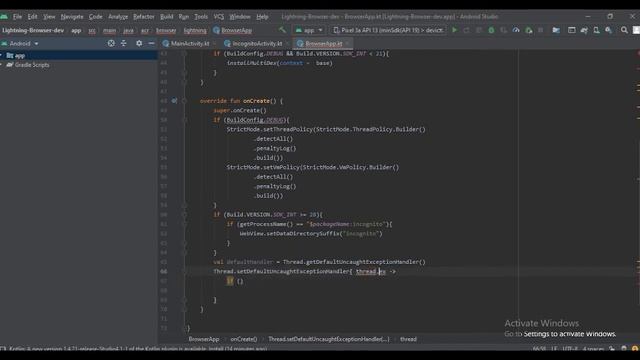Click the Sync Project with Gradle Files icon
The width and height of the screenshot is (640, 360).
pos(584,30)
